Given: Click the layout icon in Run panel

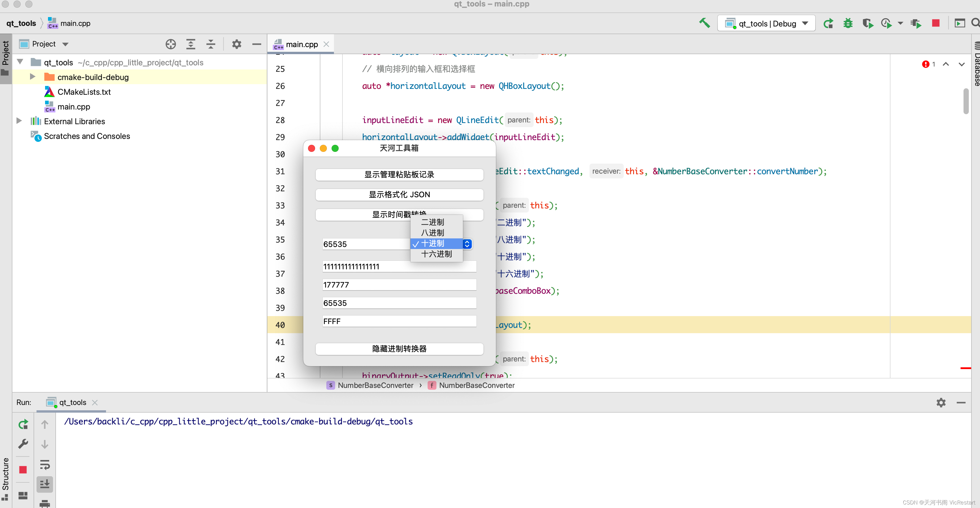Looking at the screenshot, I should point(23,495).
